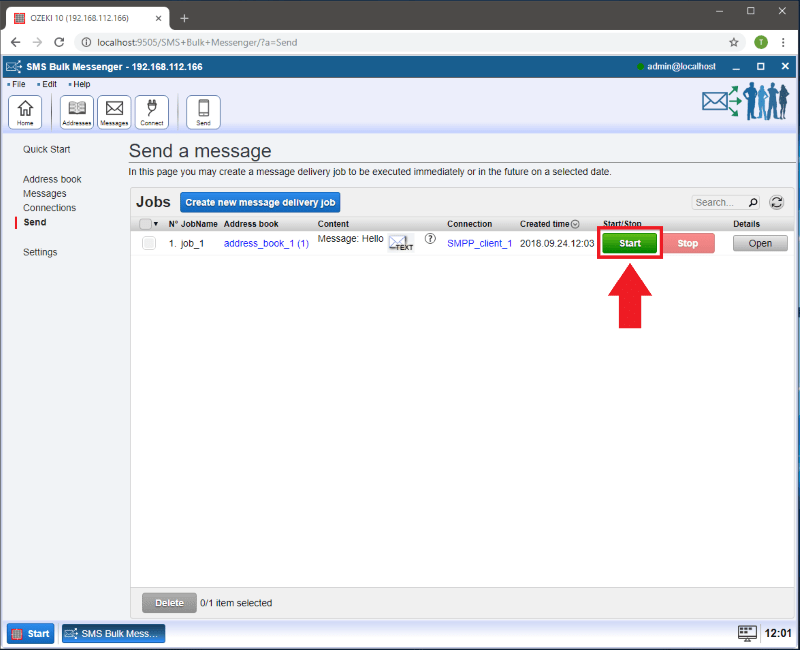
Task: Click the SMS Bulk Messenger title bar envelope icon
Action: click(14, 67)
